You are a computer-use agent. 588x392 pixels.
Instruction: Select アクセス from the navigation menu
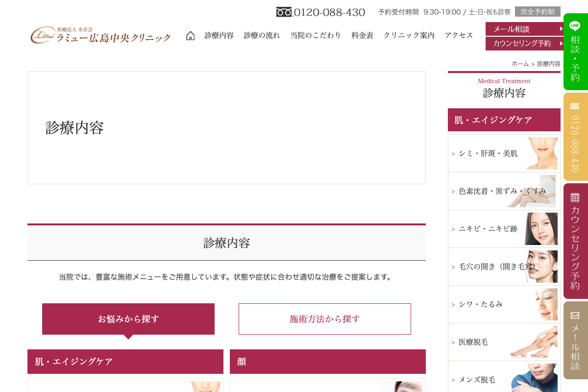click(459, 35)
